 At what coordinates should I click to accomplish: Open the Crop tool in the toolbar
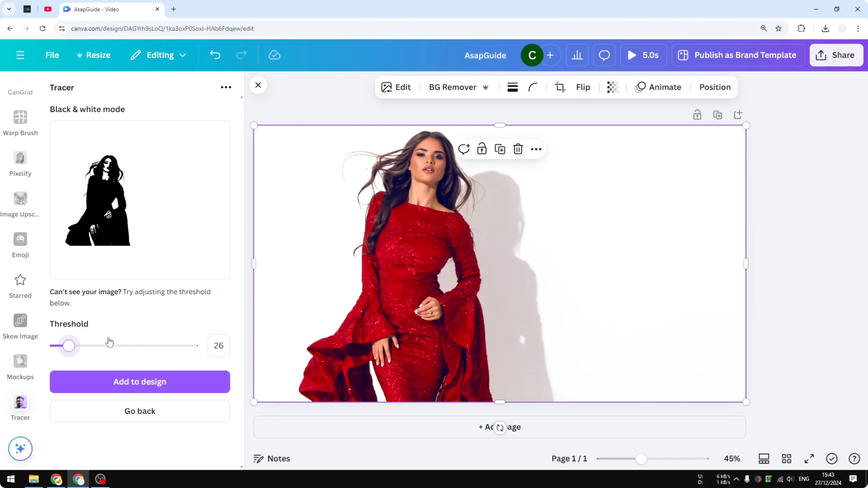tap(560, 87)
